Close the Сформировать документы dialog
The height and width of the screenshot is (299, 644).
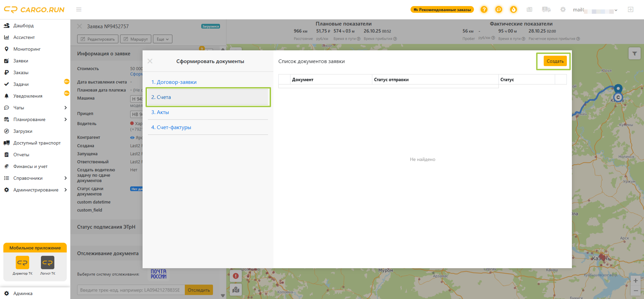point(150,61)
